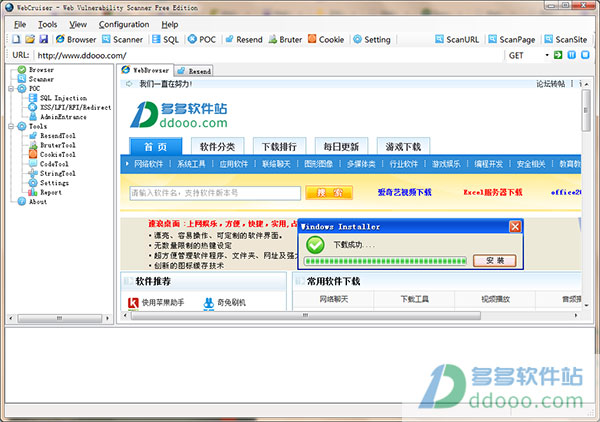This screenshot has height=422, width=600.
Task: Collapse the Tools tree node
Action: [x=11, y=126]
